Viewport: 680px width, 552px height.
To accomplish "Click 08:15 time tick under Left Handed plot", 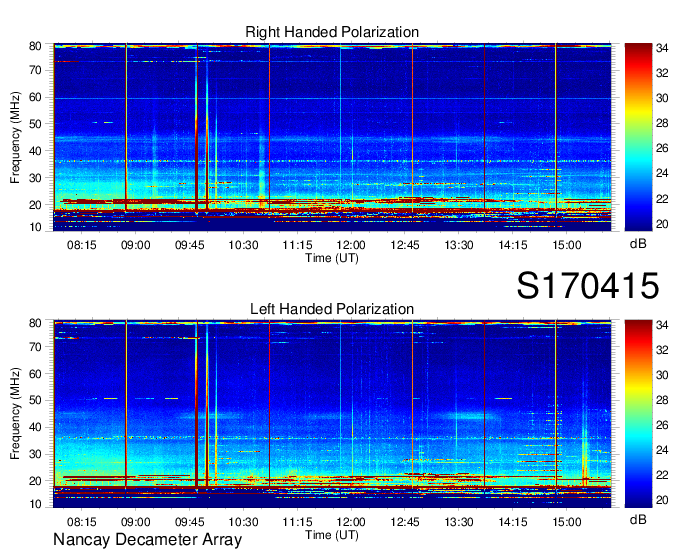I will (82, 522).
